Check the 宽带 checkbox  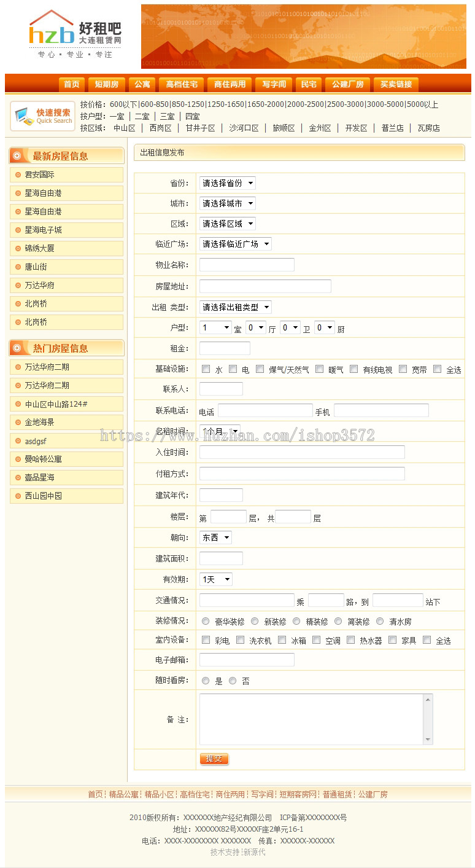click(403, 369)
